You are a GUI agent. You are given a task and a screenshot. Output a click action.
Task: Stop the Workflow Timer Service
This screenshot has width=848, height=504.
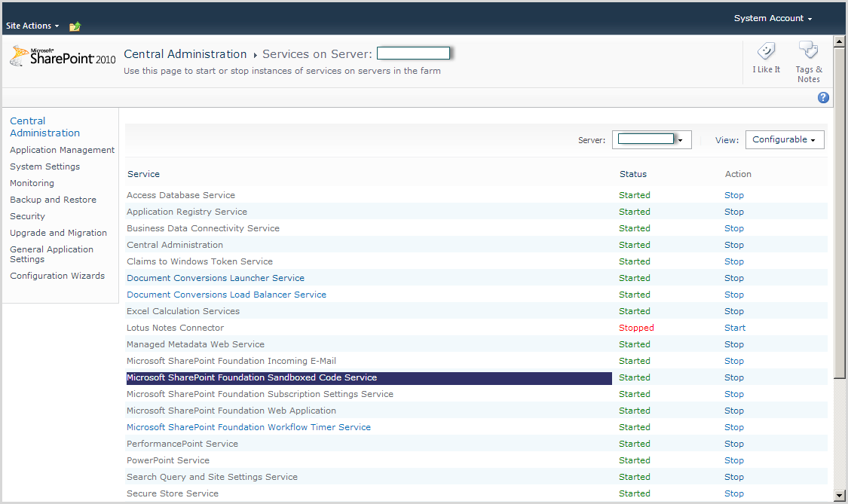point(734,427)
